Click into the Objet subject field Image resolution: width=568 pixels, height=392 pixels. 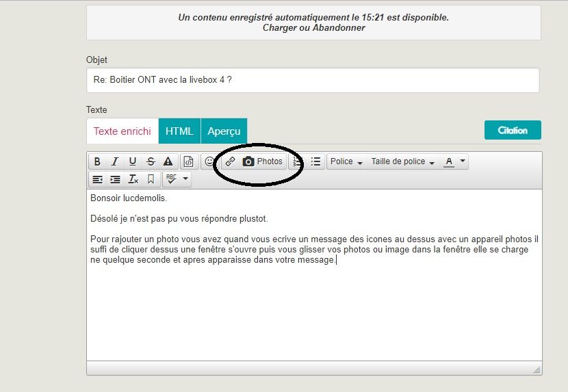pyautogui.click(x=313, y=80)
